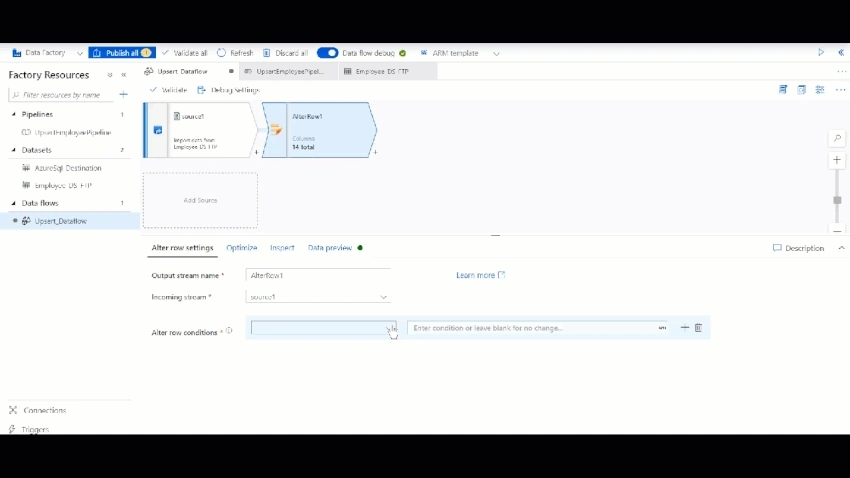Open the tab bar overflow ellipsis
The image size is (850, 478).
click(x=841, y=72)
